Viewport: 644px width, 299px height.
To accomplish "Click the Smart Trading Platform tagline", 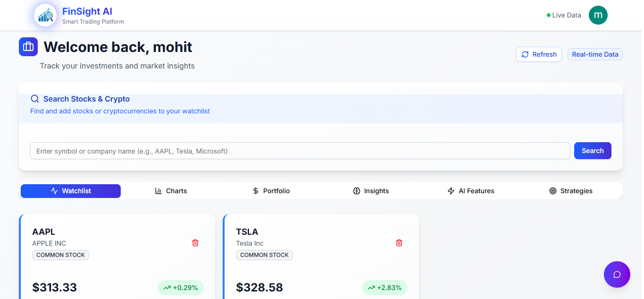I will pyautogui.click(x=93, y=22).
